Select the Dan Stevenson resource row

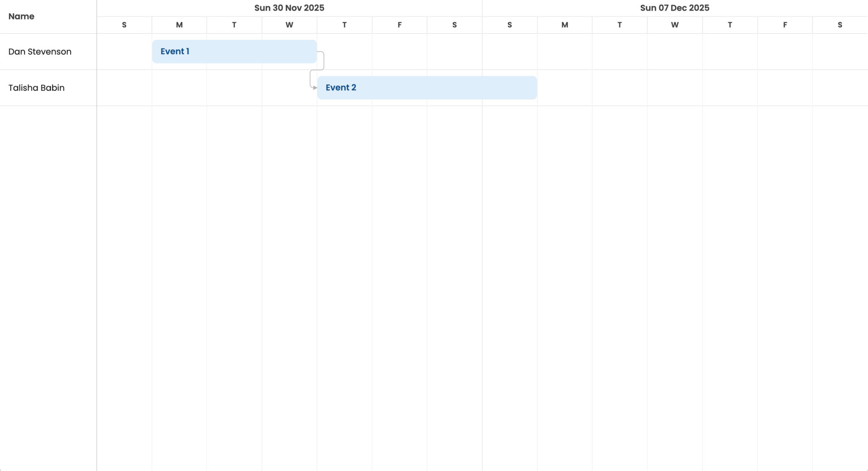40,52
